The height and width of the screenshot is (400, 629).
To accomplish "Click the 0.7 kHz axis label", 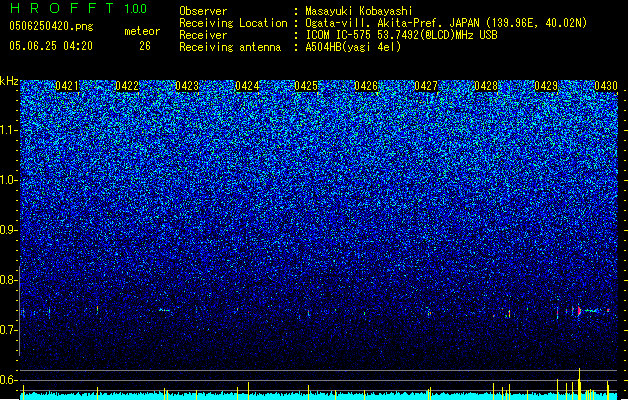I will 9,330.
